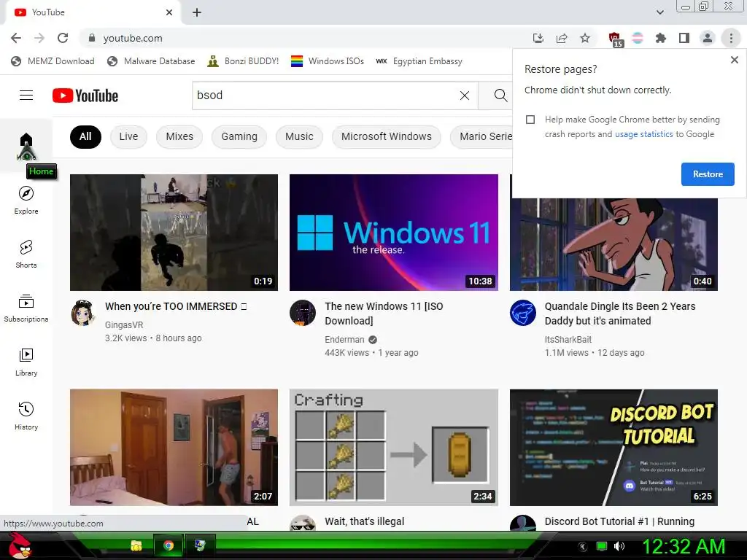Click title The new Windows 11 [ISO Download]
Image resolution: width=747 pixels, height=560 pixels.
[384, 314]
